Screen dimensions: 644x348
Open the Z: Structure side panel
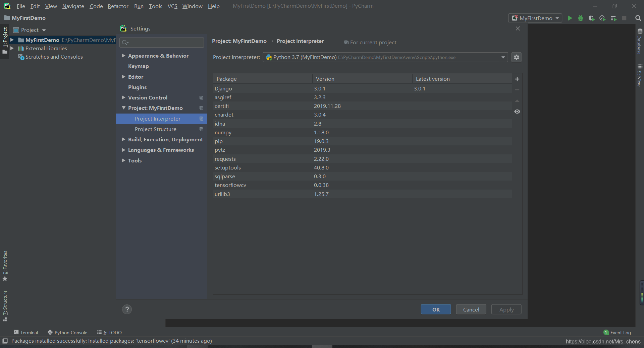[x=5, y=306]
